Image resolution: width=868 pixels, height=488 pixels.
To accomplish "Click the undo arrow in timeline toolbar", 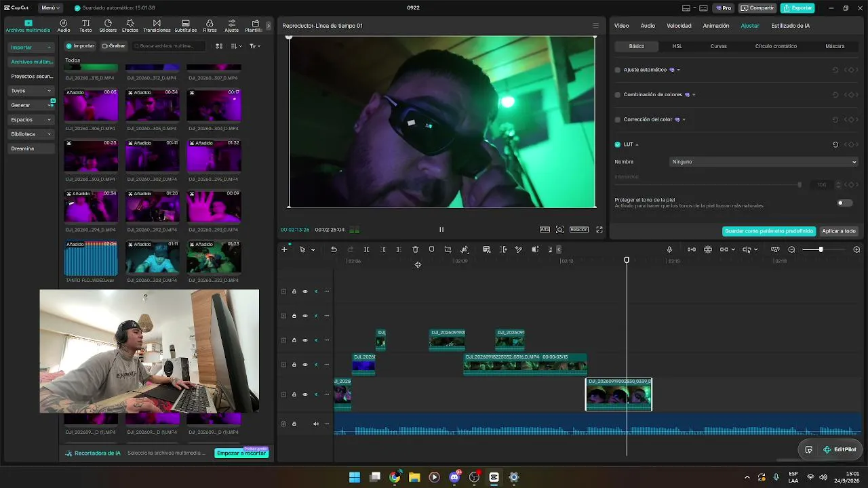I will click(x=334, y=249).
